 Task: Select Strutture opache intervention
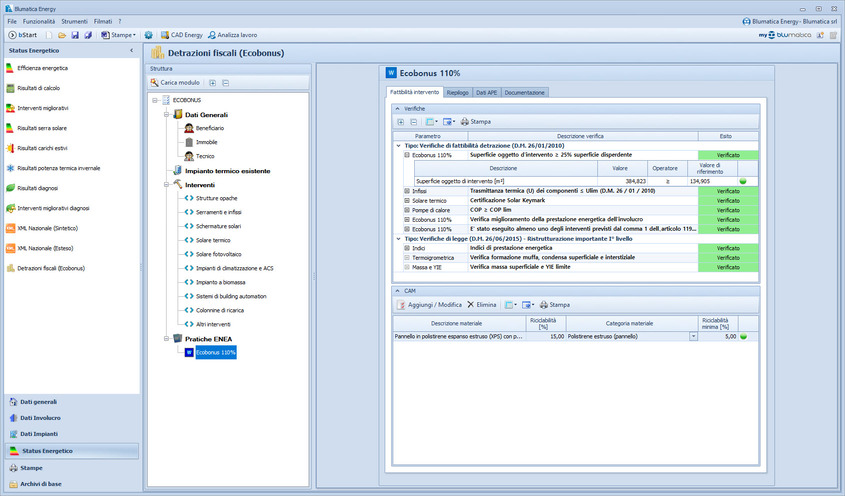(x=216, y=198)
